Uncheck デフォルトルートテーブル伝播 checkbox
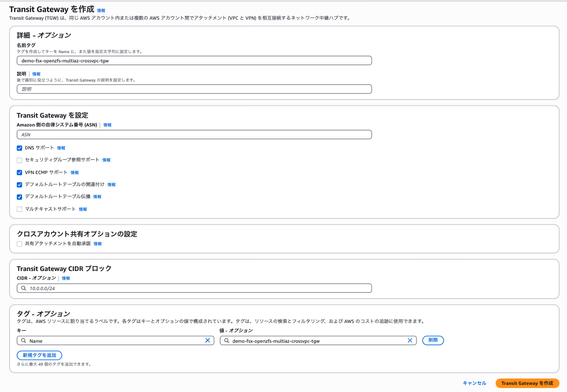The height and width of the screenshot is (392, 567). (20, 197)
